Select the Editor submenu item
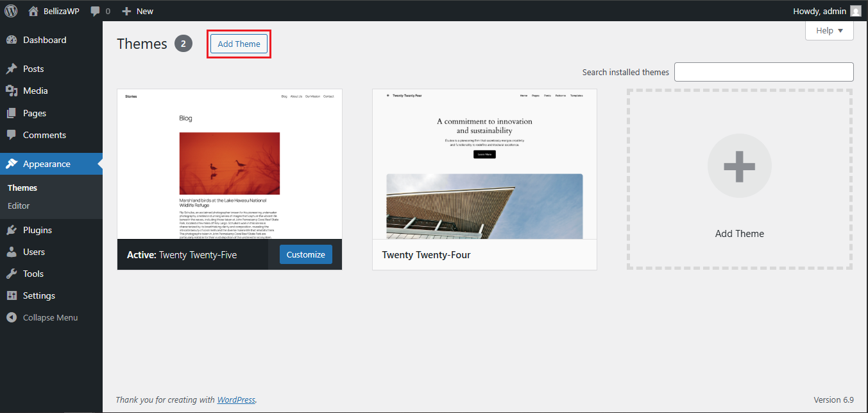Image resolution: width=868 pixels, height=413 pixels. (x=19, y=206)
